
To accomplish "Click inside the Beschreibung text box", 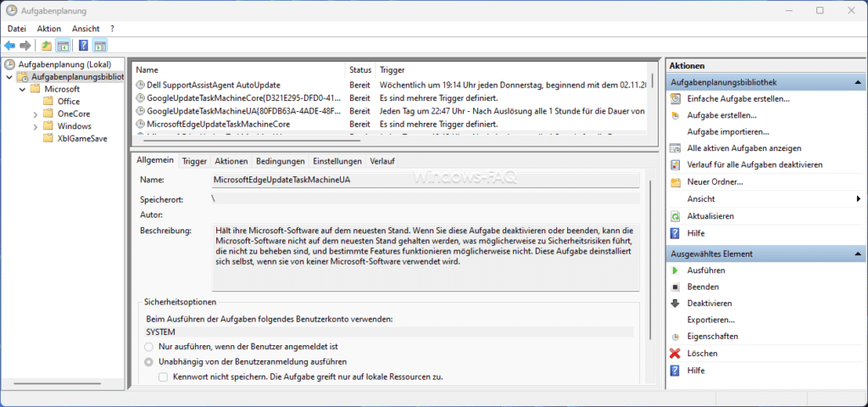I will pyautogui.click(x=426, y=256).
